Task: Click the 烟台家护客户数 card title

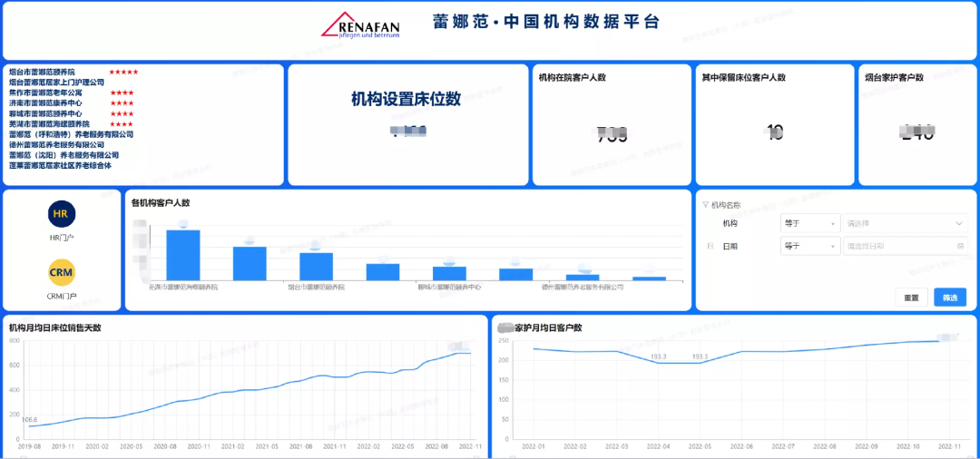Action: (895, 77)
